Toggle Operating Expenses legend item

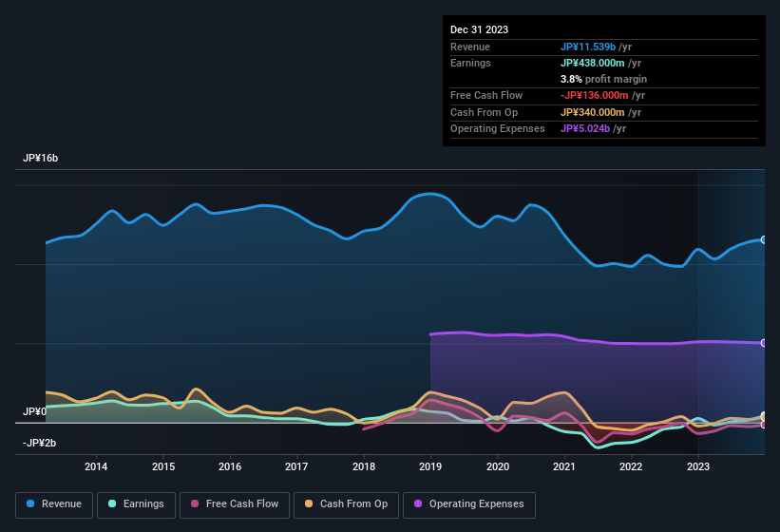click(468, 504)
